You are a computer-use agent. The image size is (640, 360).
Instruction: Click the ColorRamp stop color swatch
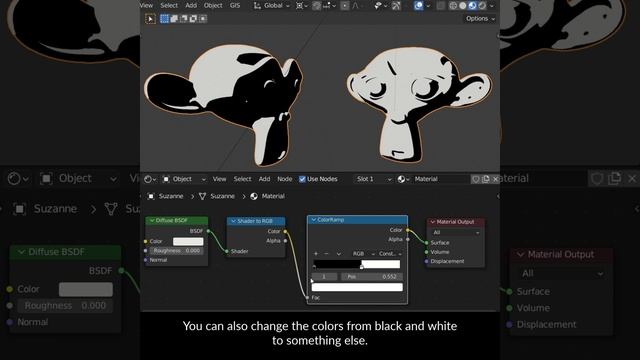click(357, 287)
